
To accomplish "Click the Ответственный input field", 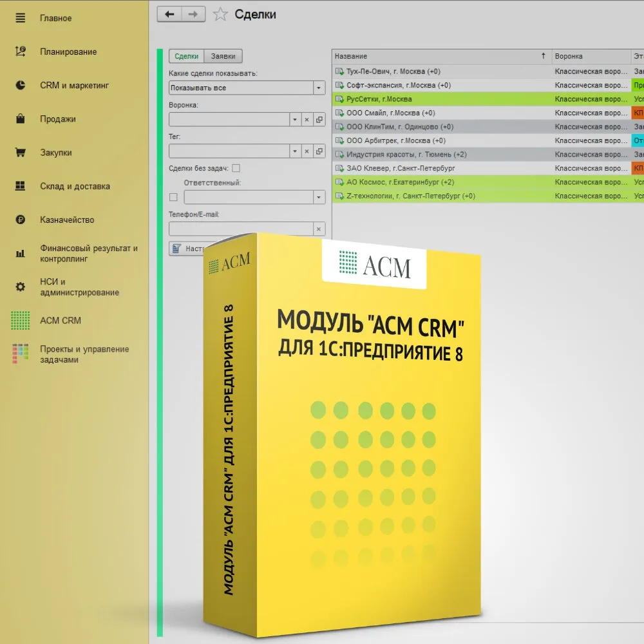I will point(249,197).
